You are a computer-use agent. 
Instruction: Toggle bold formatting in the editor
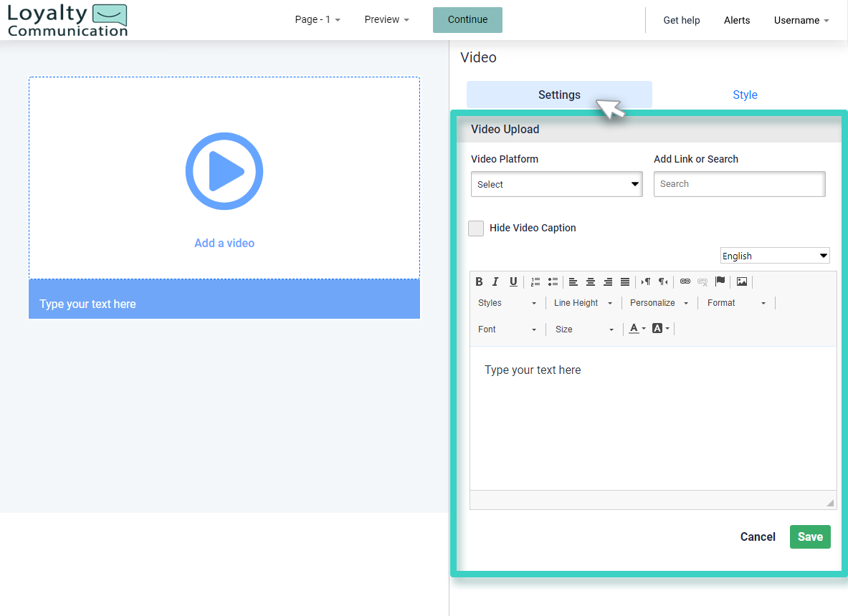(x=479, y=281)
